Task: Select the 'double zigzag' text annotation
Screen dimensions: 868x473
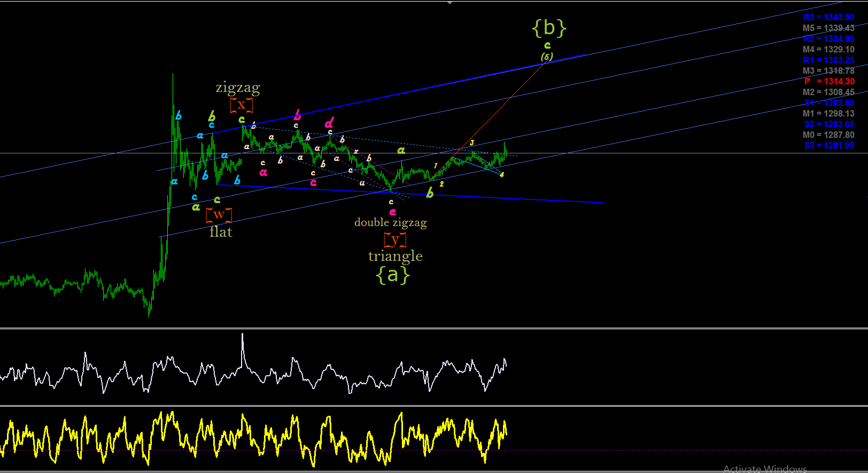Action: pos(391,222)
